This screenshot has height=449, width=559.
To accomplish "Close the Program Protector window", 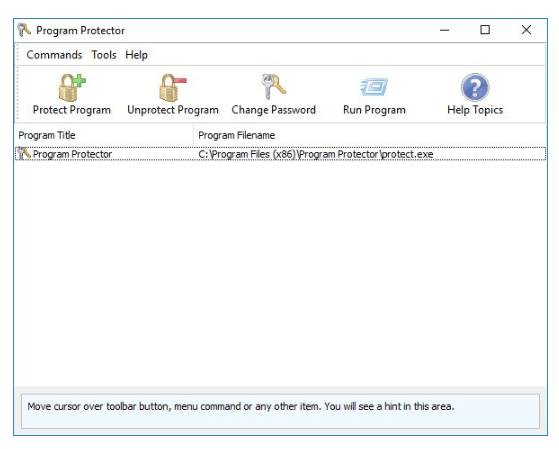I will (x=526, y=30).
